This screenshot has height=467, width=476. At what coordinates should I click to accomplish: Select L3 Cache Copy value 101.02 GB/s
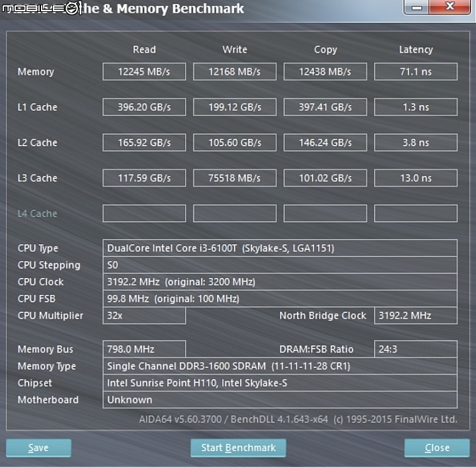[x=325, y=178]
